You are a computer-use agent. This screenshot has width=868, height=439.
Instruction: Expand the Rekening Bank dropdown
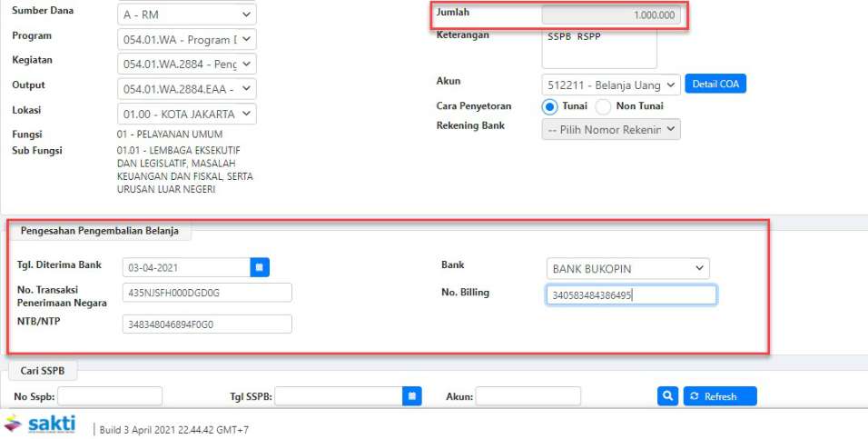coord(610,130)
